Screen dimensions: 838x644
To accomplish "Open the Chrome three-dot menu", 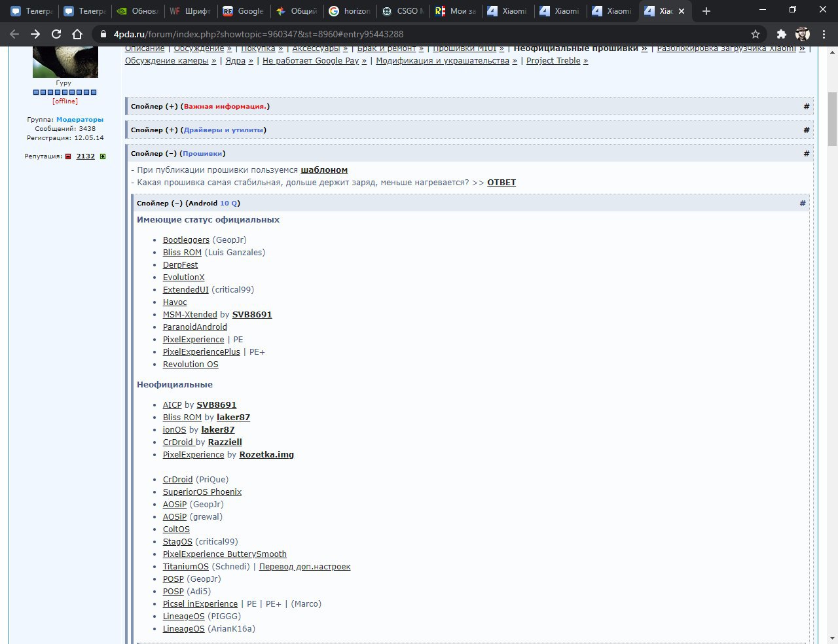I will 824,34.
